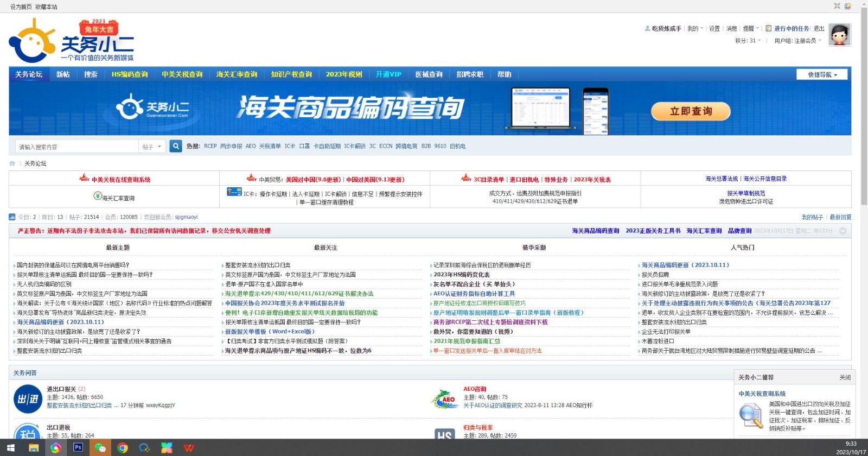Click the 最新回复 link
Image resolution: width=868 pixels, height=456 pixels.
point(840,217)
